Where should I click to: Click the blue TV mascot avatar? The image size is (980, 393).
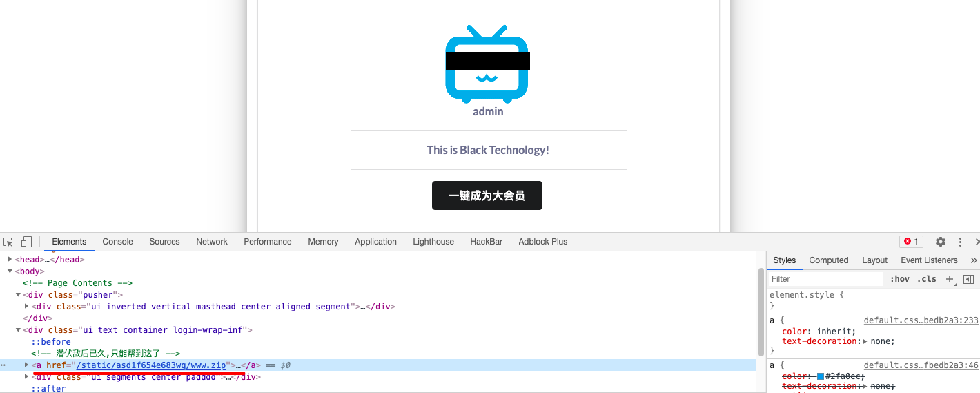[487, 64]
